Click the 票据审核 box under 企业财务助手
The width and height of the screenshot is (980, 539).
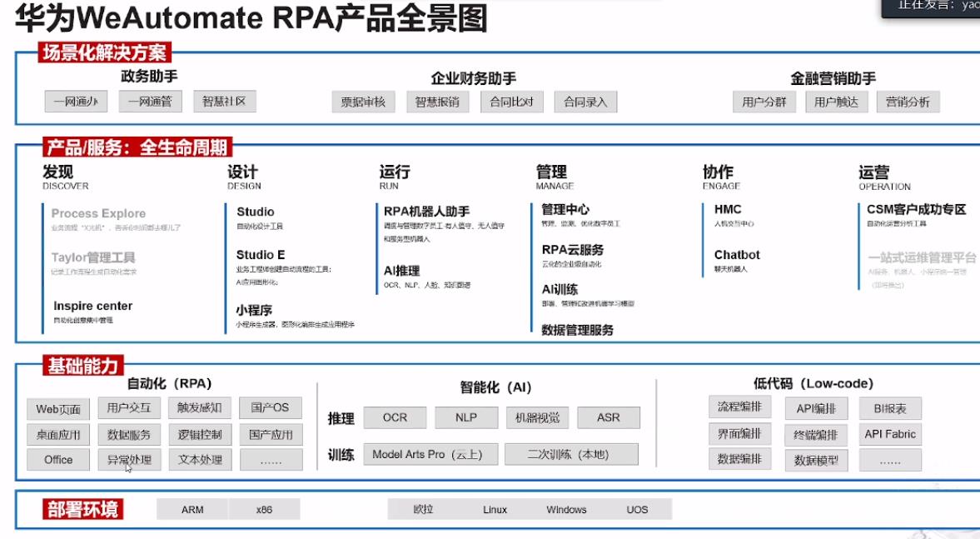[363, 102]
